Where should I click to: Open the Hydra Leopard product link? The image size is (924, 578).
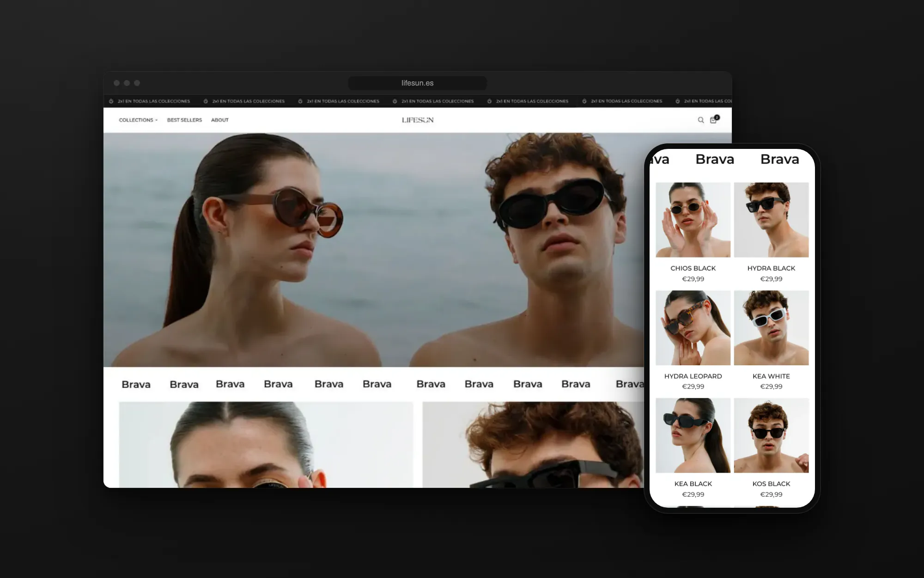tap(693, 376)
